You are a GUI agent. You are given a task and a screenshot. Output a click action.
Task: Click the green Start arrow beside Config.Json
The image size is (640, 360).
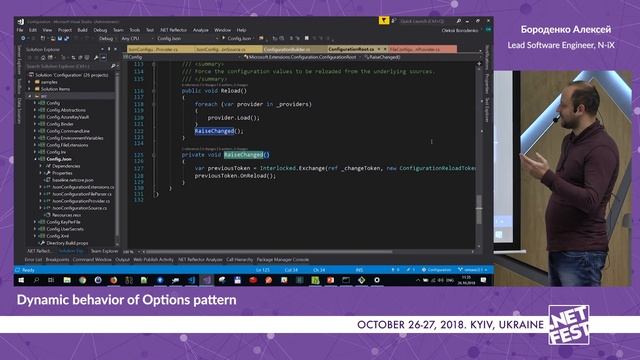coord(224,38)
